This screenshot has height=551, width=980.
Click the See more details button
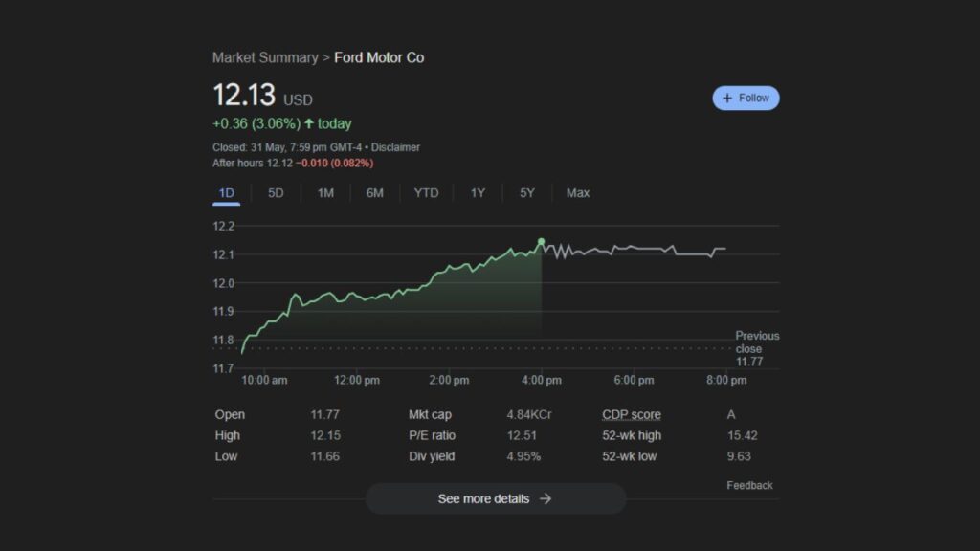(x=496, y=498)
